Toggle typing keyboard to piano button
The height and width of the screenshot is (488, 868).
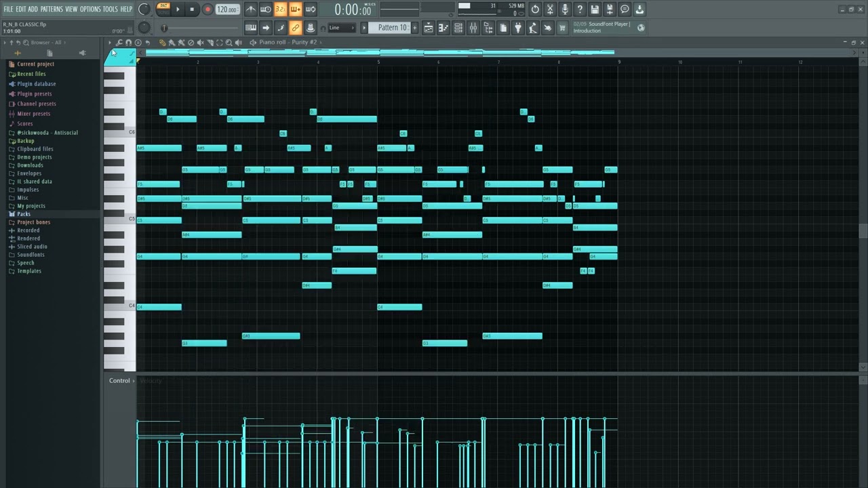tap(250, 28)
